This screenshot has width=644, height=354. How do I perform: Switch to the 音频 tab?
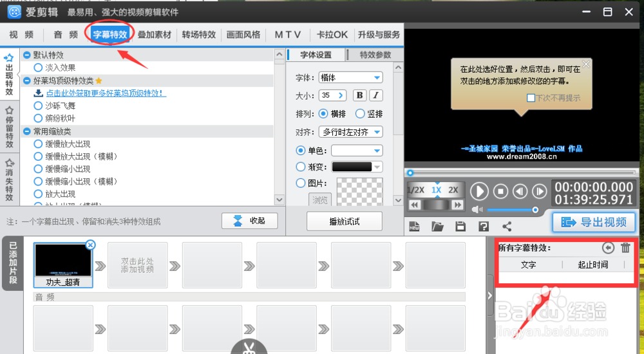(66, 35)
